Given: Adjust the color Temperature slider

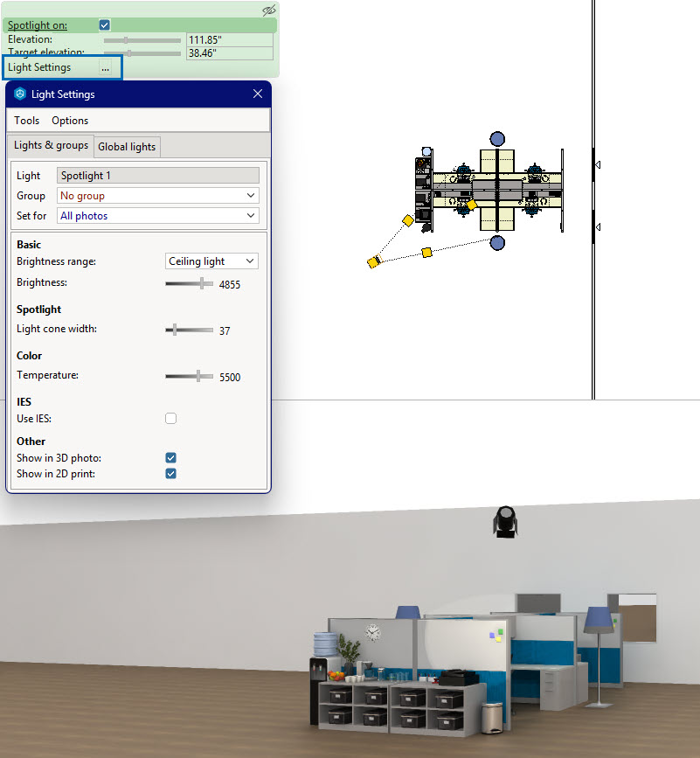Looking at the screenshot, I should (x=189, y=376).
